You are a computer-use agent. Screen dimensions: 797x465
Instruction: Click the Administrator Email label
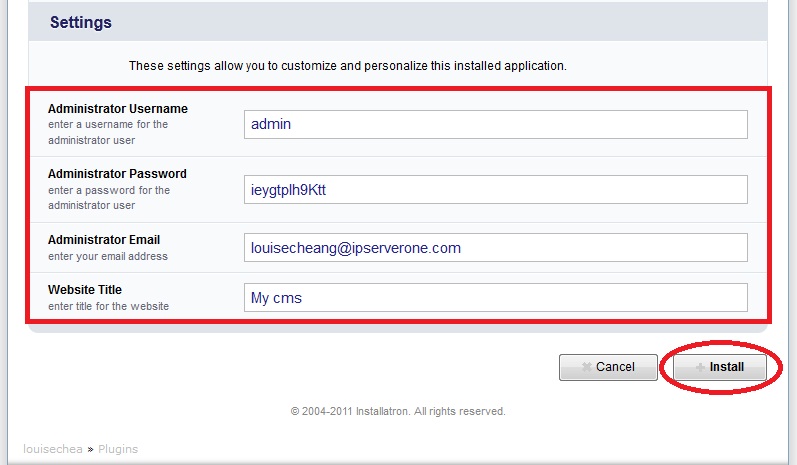tap(104, 240)
